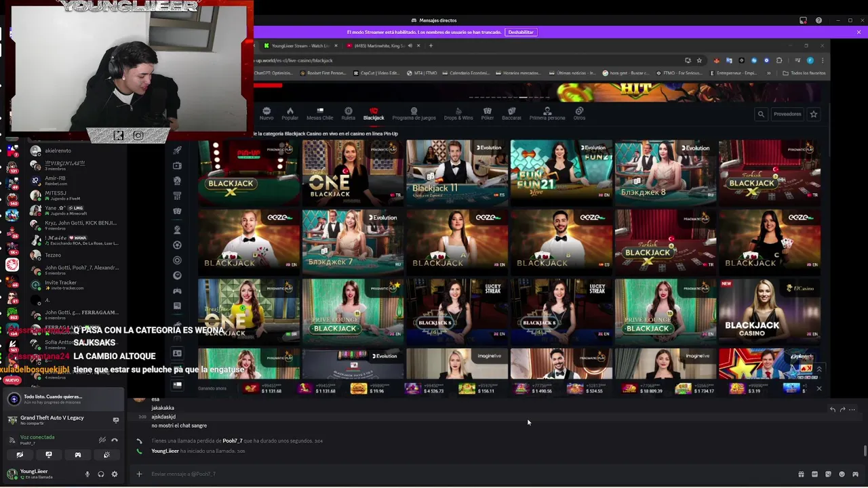Open the Drops & Wins category

(458, 113)
